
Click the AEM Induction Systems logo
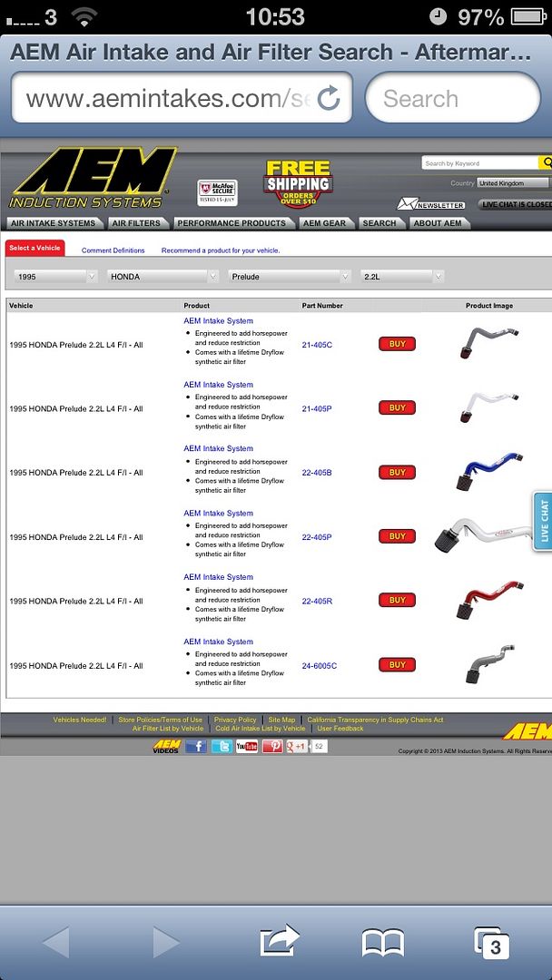tap(93, 178)
